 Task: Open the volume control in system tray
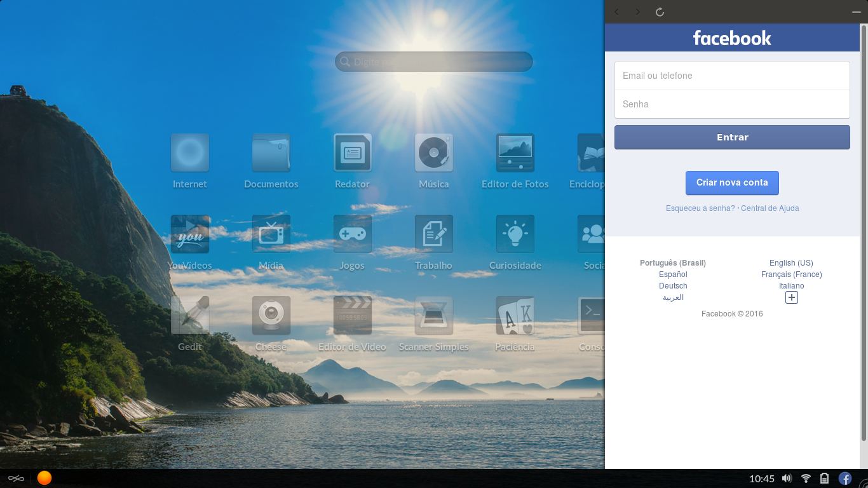[x=787, y=478]
